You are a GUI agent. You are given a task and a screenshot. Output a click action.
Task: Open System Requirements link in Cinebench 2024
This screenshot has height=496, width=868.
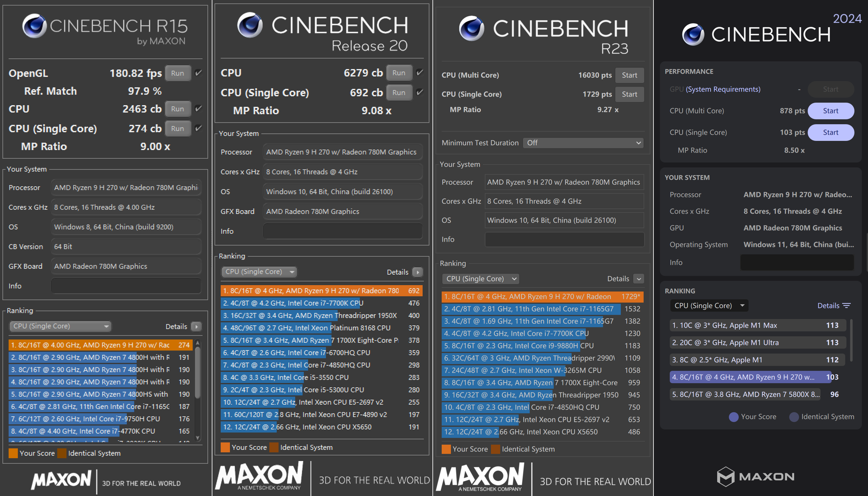tap(723, 89)
